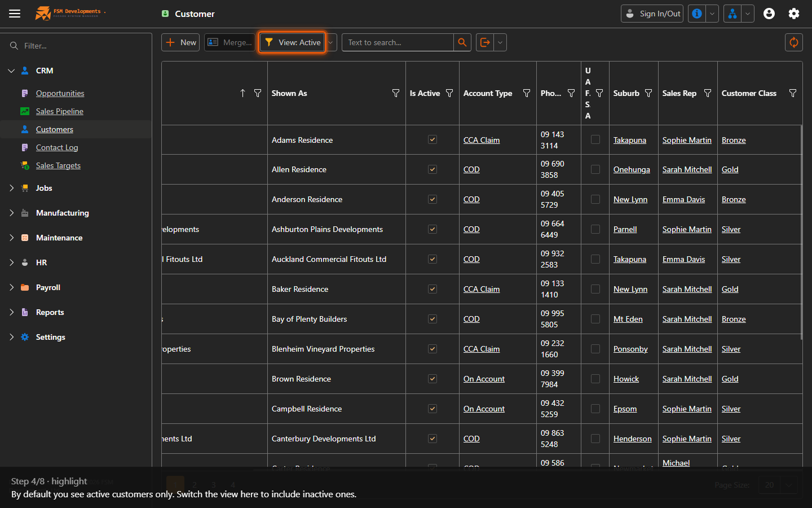This screenshot has height=508, width=812.
Task: Toggle UAFSA checkbox for Canterbury Developments Ltd
Action: click(595, 439)
